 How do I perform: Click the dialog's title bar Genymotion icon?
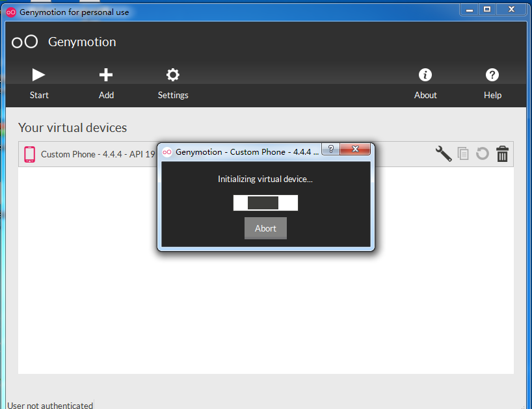click(167, 152)
